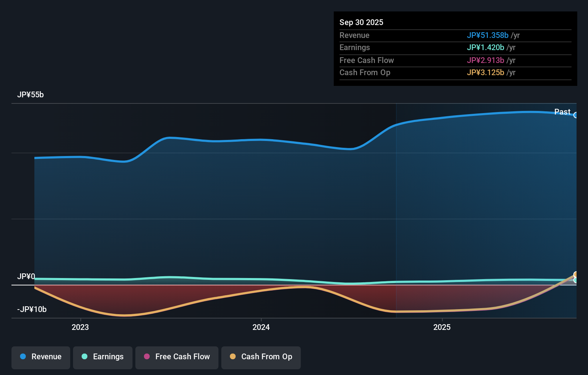The image size is (588, 375).
Task: Click the JP¥51.358b Revenue value in the tooltip
Action: click(x=488, y=35)
